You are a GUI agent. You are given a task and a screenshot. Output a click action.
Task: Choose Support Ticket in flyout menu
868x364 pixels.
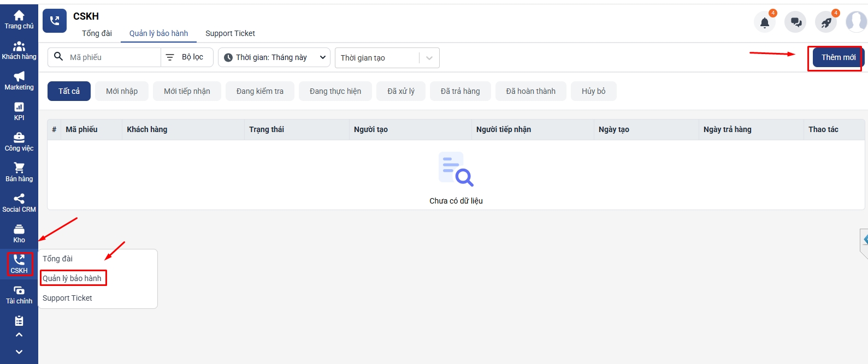67,298
